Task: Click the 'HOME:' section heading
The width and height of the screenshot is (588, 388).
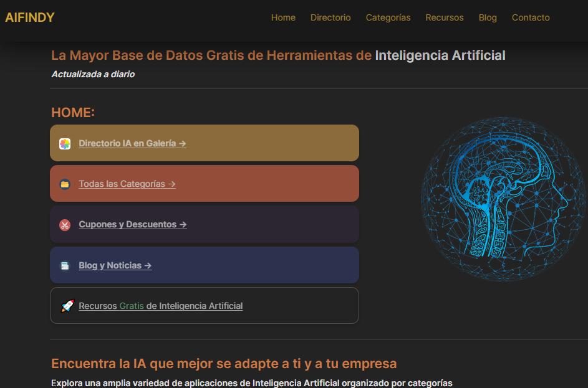Action: pyautogui.click(x=73, y=112)
